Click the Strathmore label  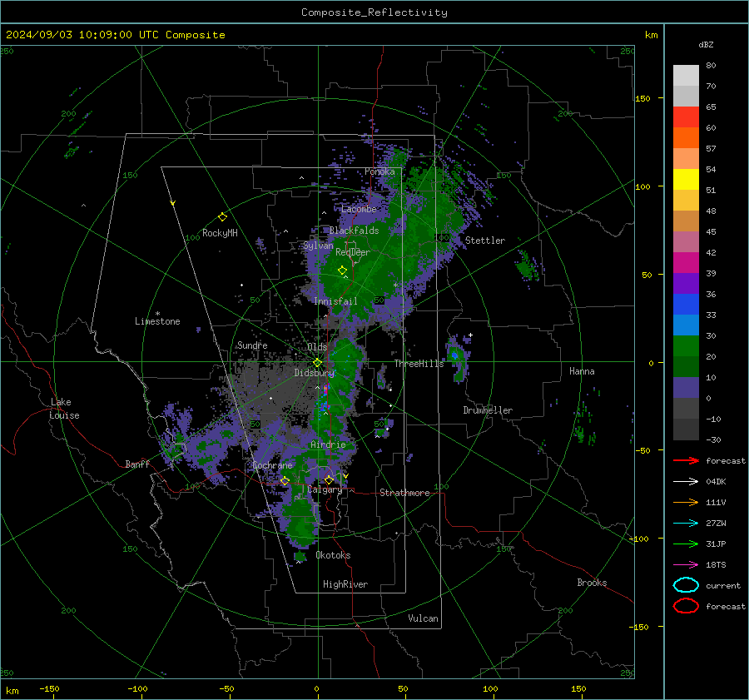click(404, 493)
